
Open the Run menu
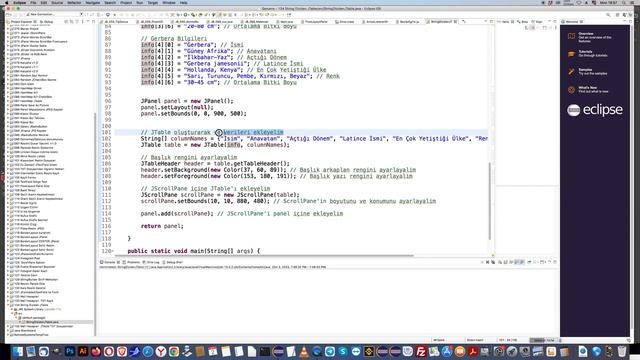[x=140, y=2]
